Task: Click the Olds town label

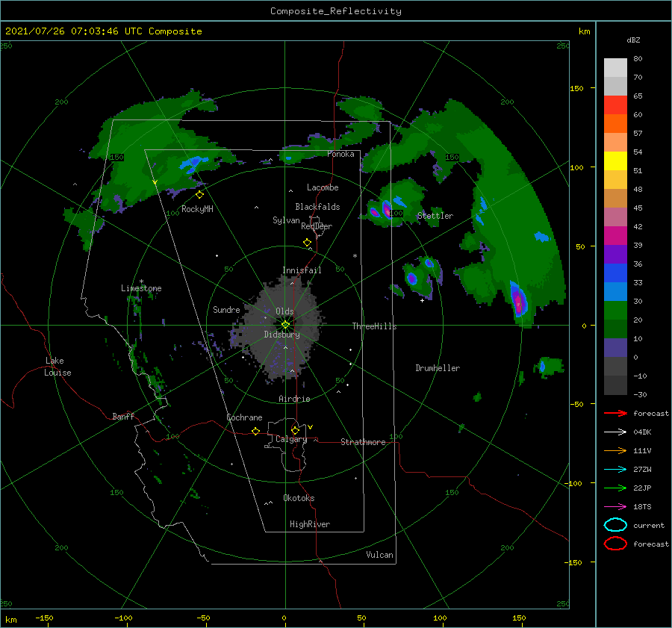Action: (284, 311)
